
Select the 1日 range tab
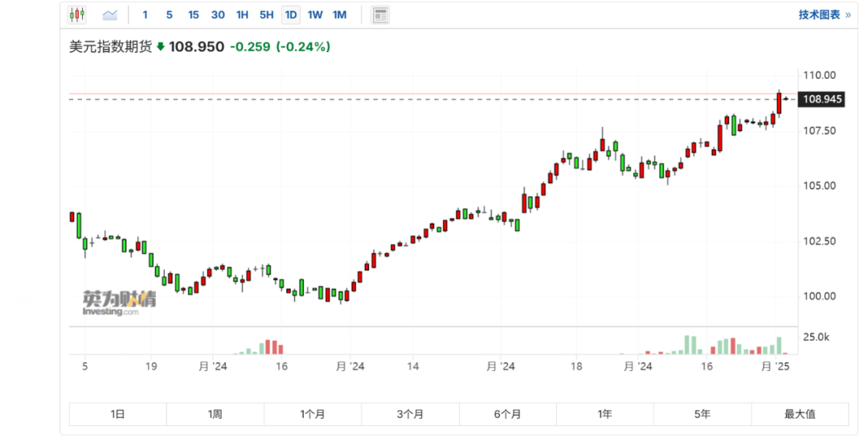coord(117,414)
